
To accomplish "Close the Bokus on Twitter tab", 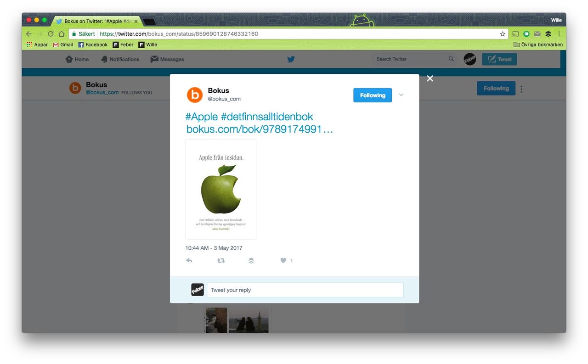I will pyautogui.click(x=136, y=21).
